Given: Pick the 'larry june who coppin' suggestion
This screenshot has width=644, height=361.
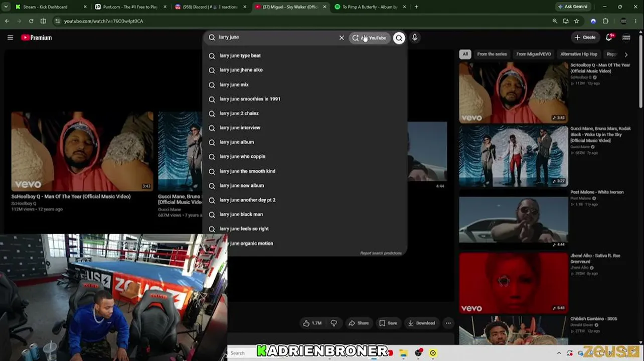Looking at the screenshot, I should coord(305,156).
